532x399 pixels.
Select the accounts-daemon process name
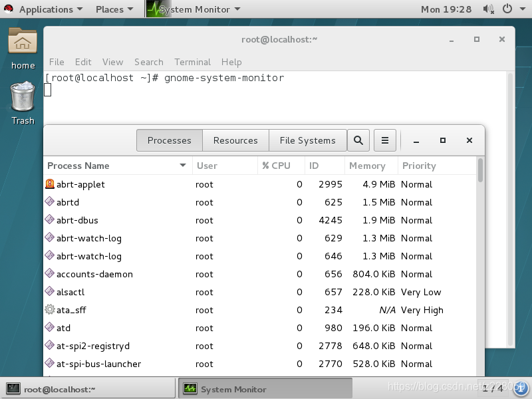coord(94,274)
